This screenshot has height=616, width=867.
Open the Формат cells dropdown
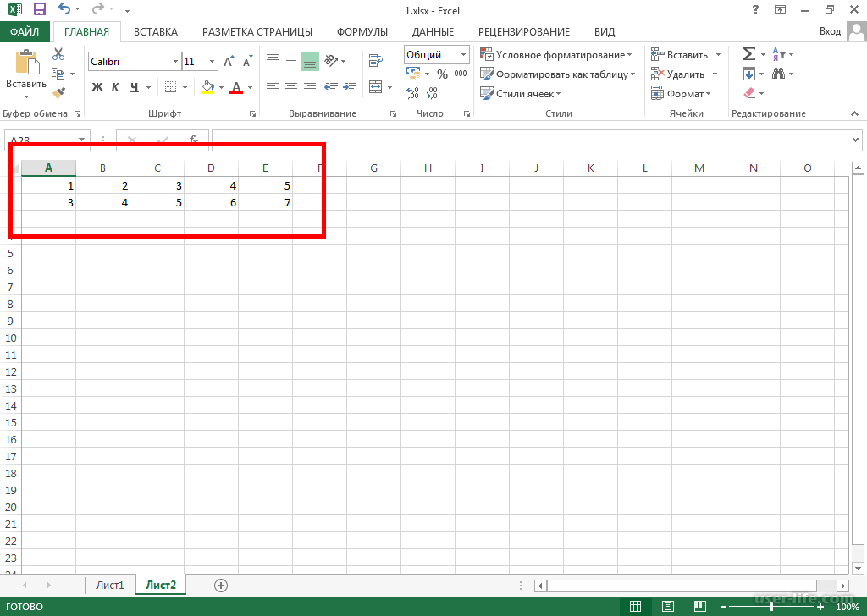[x=682, y=93]
